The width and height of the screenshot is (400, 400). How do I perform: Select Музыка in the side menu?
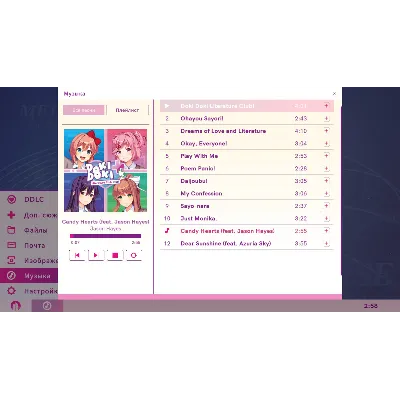pos(29,276)
